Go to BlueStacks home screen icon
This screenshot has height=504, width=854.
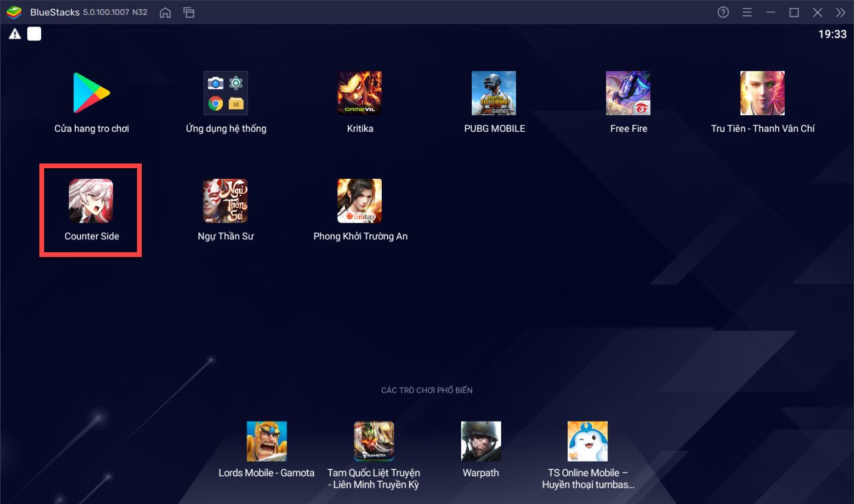tap(165, 12)
